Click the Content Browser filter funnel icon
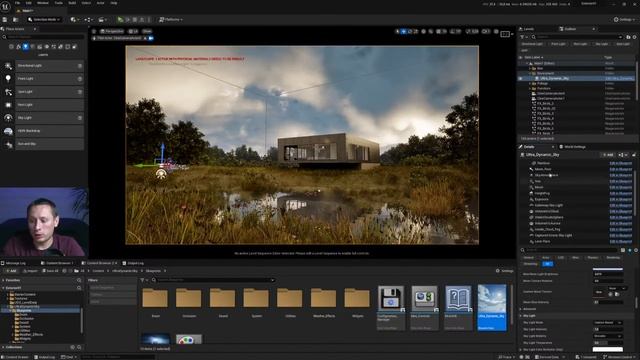 pos(142,280)
